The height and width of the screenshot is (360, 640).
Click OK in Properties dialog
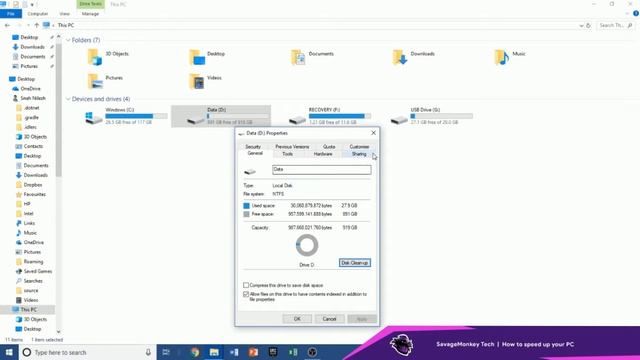pyautogui.click(x=297, y=319)
